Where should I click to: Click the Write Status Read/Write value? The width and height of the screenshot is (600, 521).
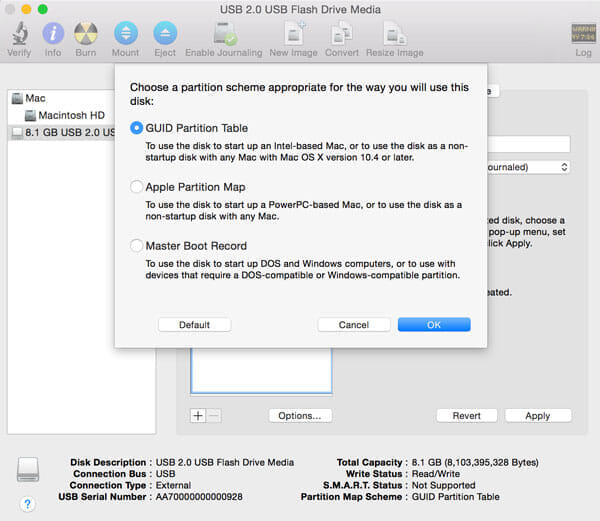(x=436, y=474)
